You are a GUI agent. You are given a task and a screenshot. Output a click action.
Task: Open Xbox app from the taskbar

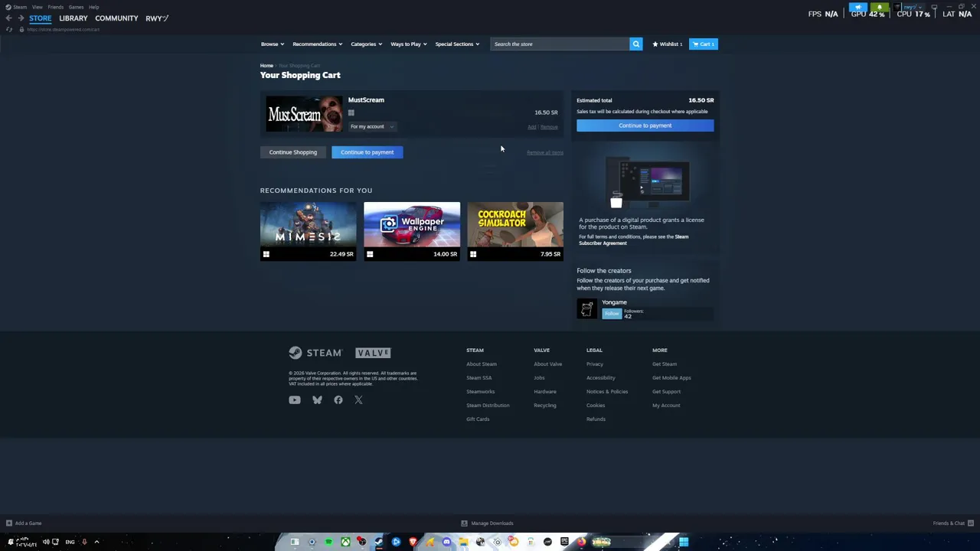click(x=345, y=542)
